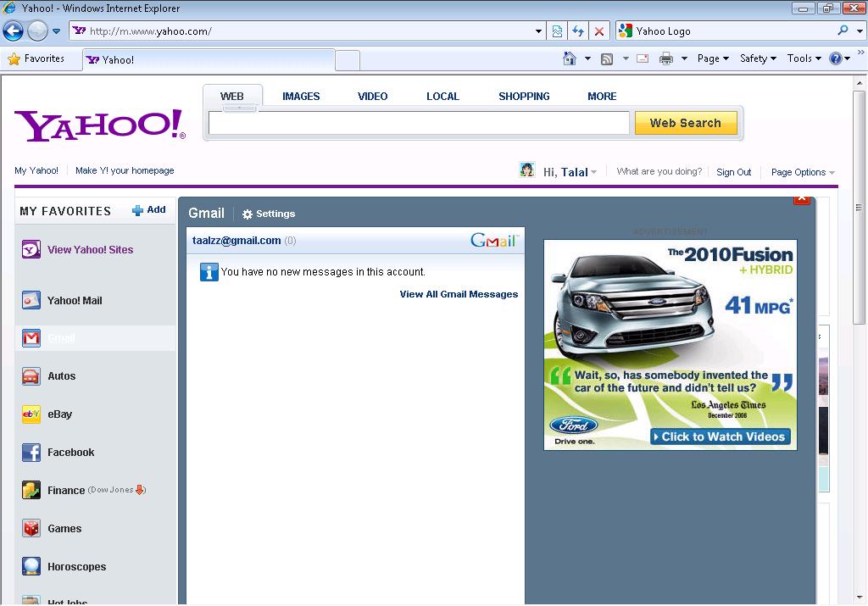Open the eBay favorite icon
This screenshot has height=606, width=868.
pos(31,414)
